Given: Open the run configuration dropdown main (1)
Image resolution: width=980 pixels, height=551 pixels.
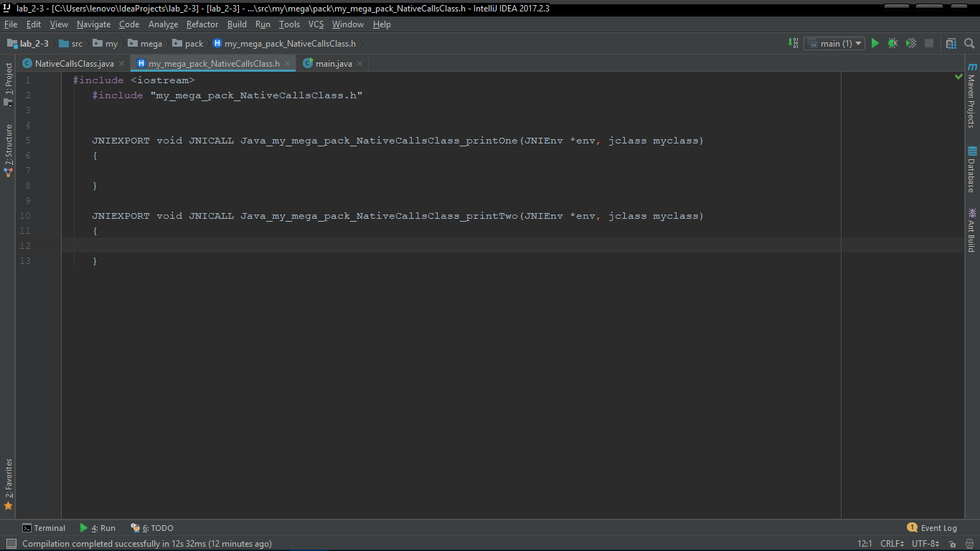Looking at the screenshot, I should tap(834, 43).
